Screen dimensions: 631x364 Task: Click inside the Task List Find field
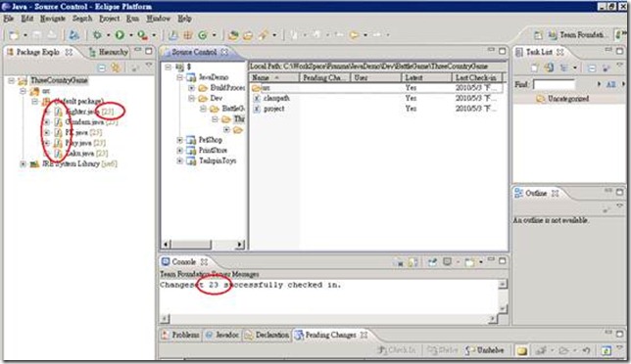coord(555,84)
